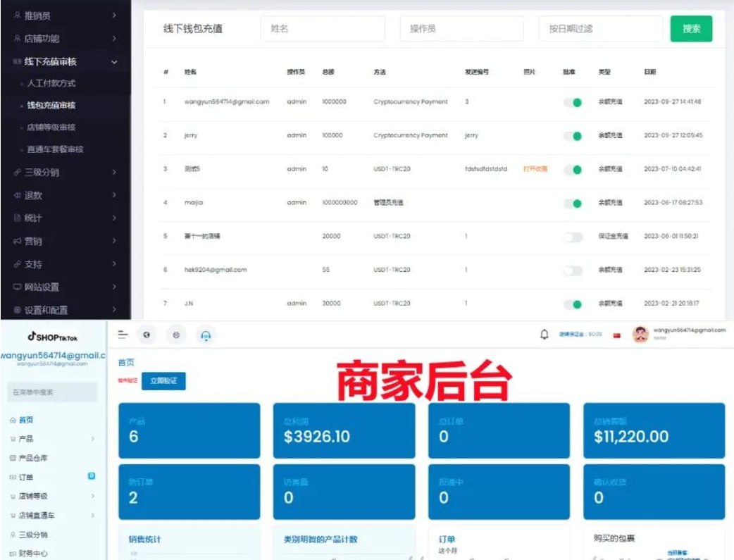
Task: Click the green 搜索 button
Action: point(691,29)
